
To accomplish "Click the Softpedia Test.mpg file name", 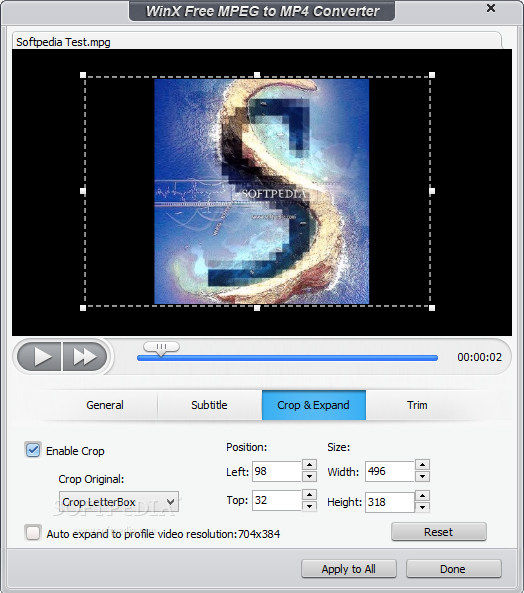I will pyautogui.click(x=64, y=42).
